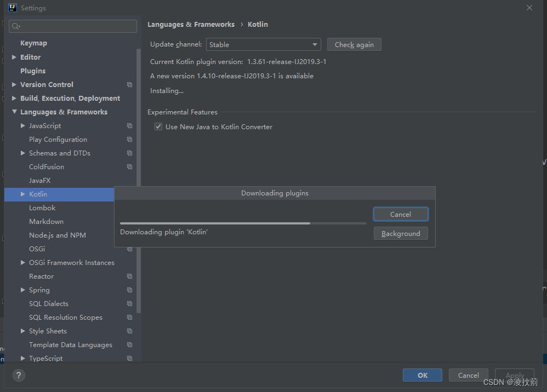The height and width of the screenshot is (392, 547).
Task: Click the 'A new version 1.4.10' notice
Action: point(232,76)
